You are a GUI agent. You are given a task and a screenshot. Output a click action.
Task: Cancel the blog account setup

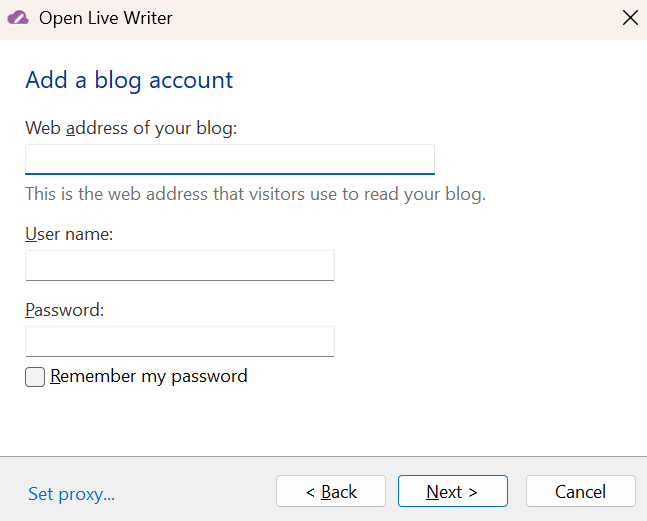click(x=580, y=491)
